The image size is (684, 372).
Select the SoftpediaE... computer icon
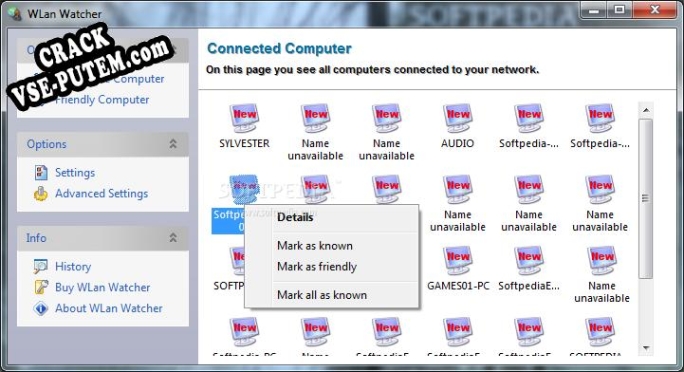click(529, 260)
